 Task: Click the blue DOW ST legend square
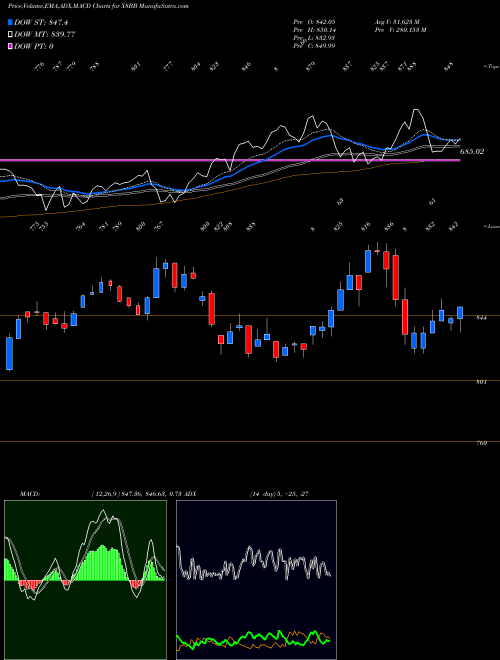[x=11, y=22]
